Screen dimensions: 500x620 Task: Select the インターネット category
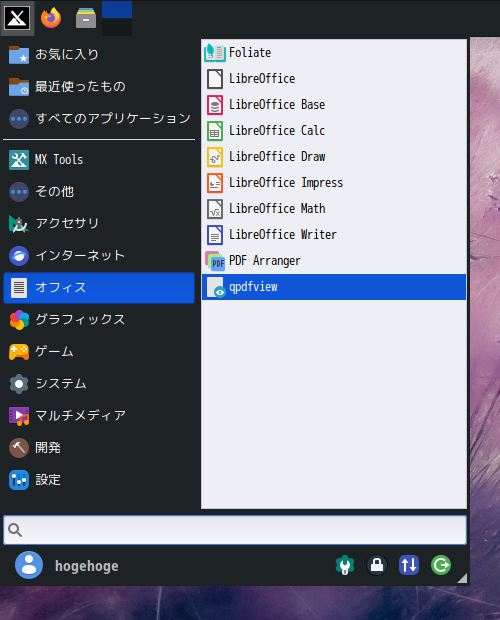[99, 256]
